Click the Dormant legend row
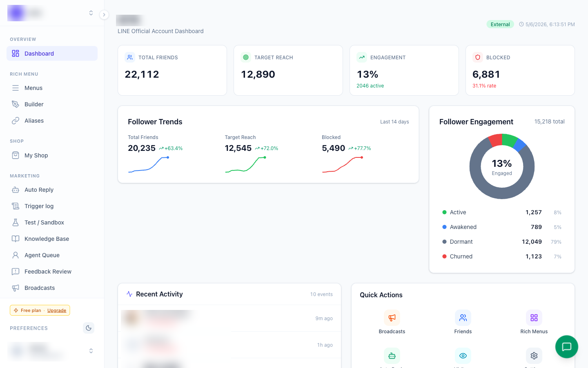Viewport: 588px width, 368px height. point(502,242)
